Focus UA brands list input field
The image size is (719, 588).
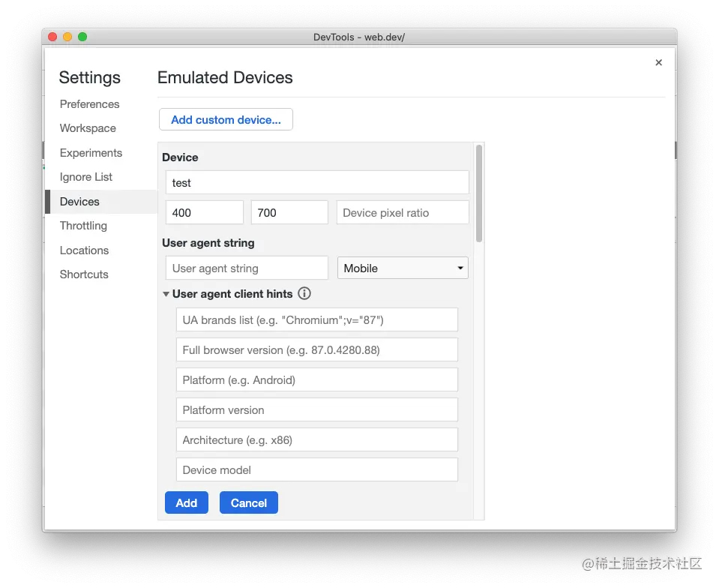point(317,319)
